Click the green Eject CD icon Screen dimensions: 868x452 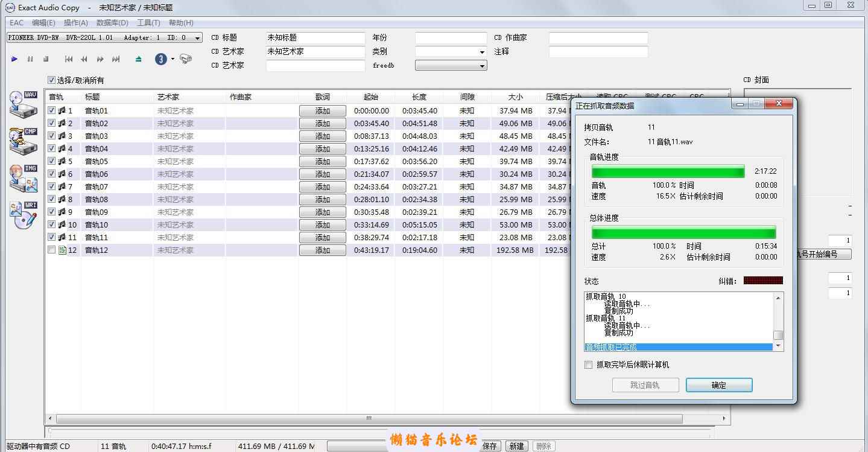pyautogui.click(x=139, y=59)
